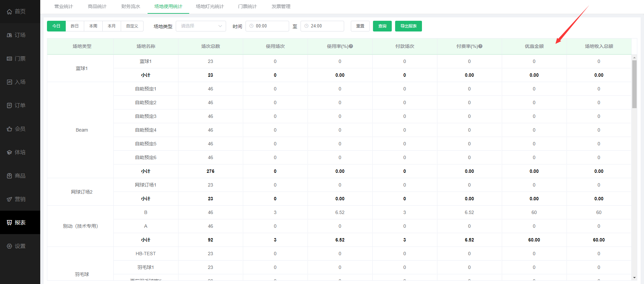Open the 24:00 end time picker
This screenshot has height=284, width=644.
pos(322,26)
